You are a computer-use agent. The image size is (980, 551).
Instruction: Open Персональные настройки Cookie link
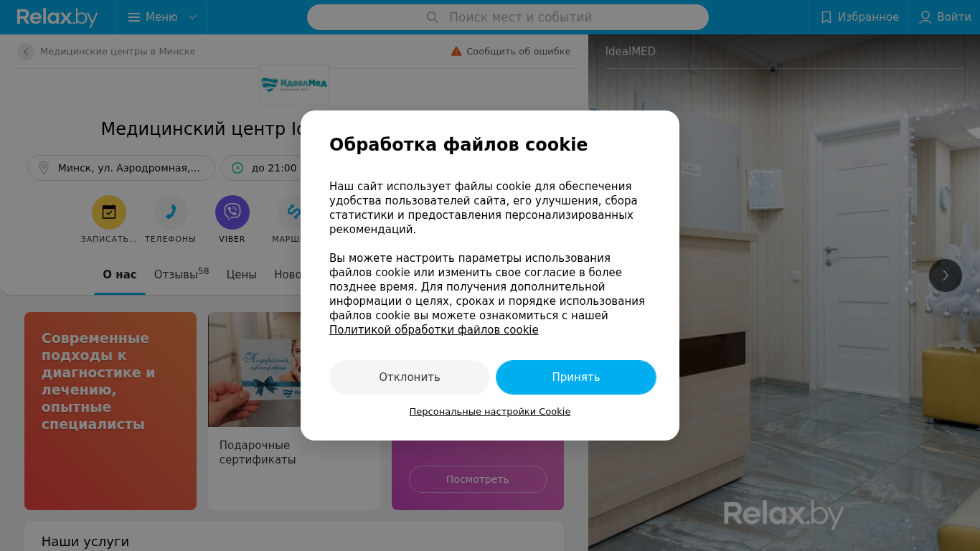pos(490,412)
